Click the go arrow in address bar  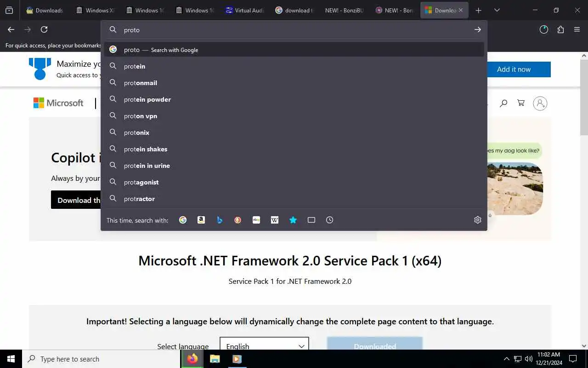(478, 29)
